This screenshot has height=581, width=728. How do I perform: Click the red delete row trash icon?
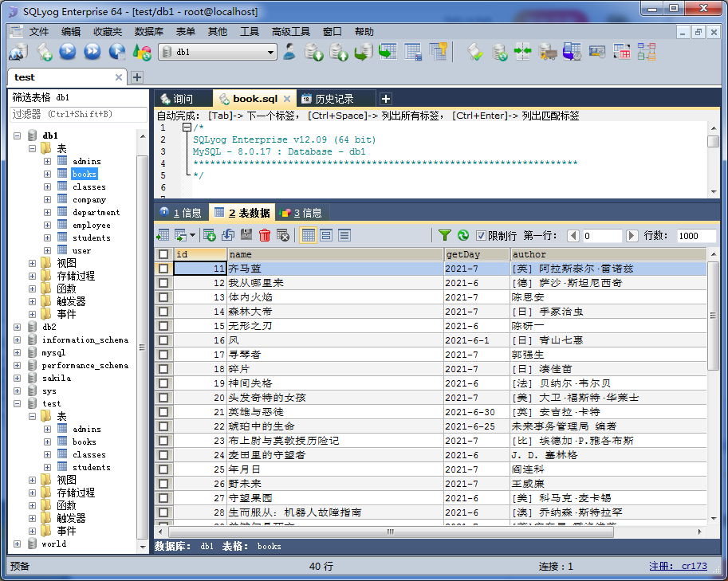coord(265,235)
